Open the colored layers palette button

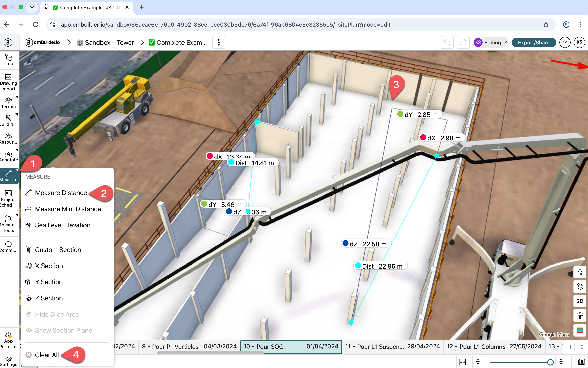click(x=580, y=330)
